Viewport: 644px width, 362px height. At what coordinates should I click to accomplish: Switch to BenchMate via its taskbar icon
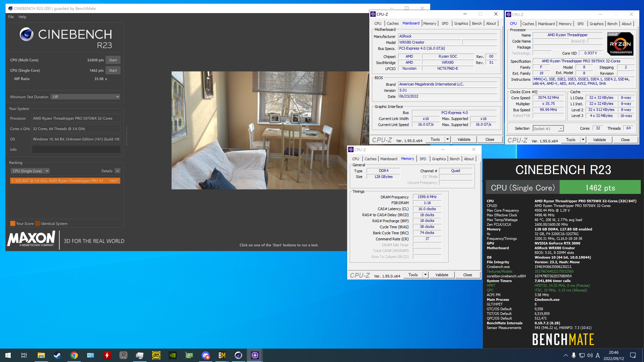pyautogui.click(x=222, y=355)
